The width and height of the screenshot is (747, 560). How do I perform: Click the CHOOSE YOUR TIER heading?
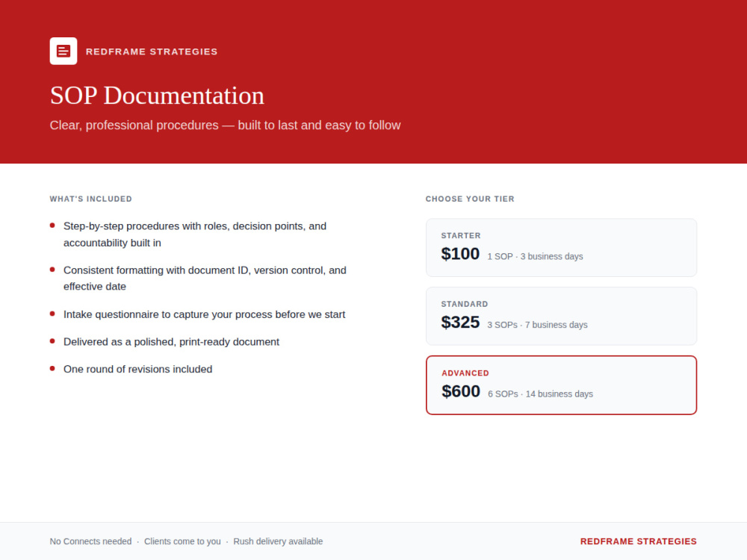click(470, 199)
